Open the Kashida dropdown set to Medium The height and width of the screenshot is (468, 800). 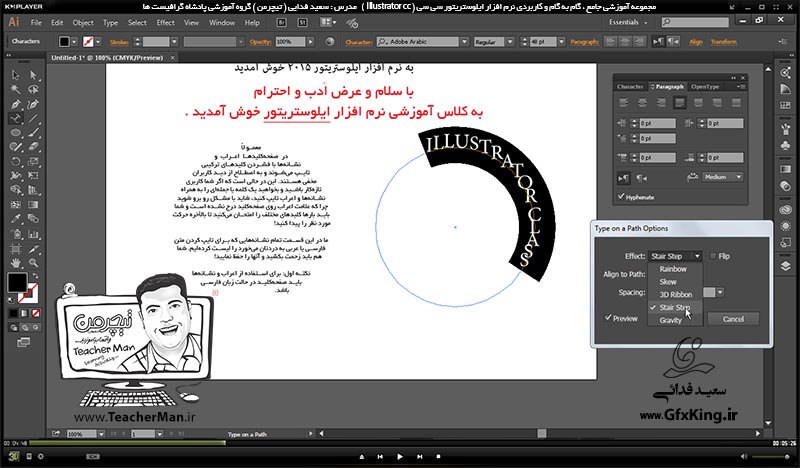pos(722,177)
